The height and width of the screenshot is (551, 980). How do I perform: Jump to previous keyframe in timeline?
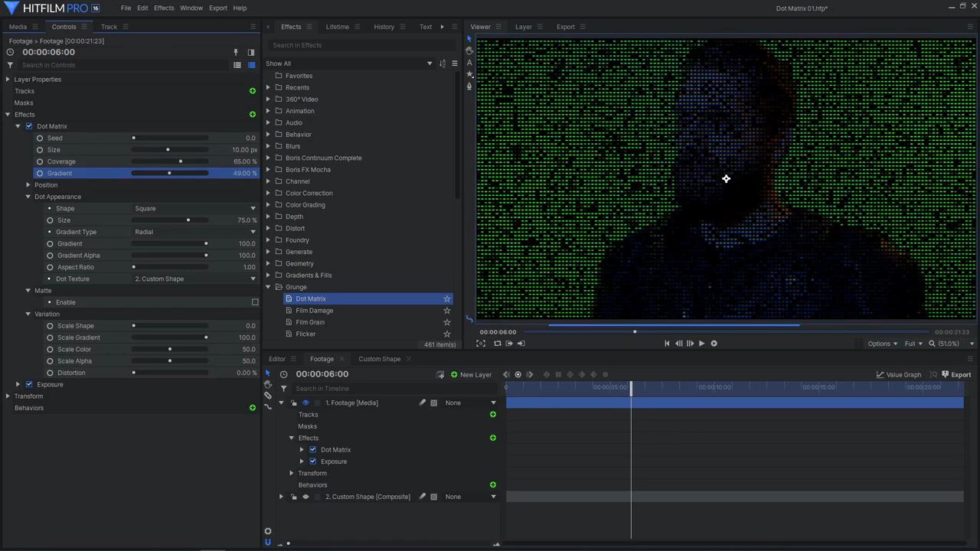[x=506, y=375]
